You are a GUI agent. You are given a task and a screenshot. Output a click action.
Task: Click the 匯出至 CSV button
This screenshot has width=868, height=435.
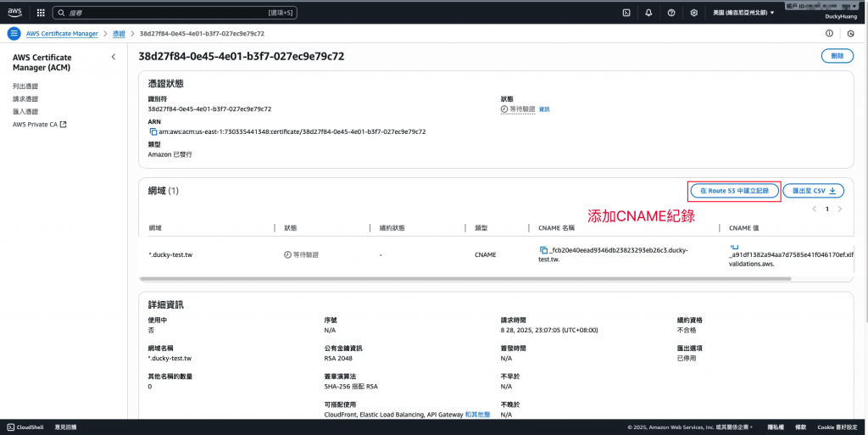tap(813, 191)
